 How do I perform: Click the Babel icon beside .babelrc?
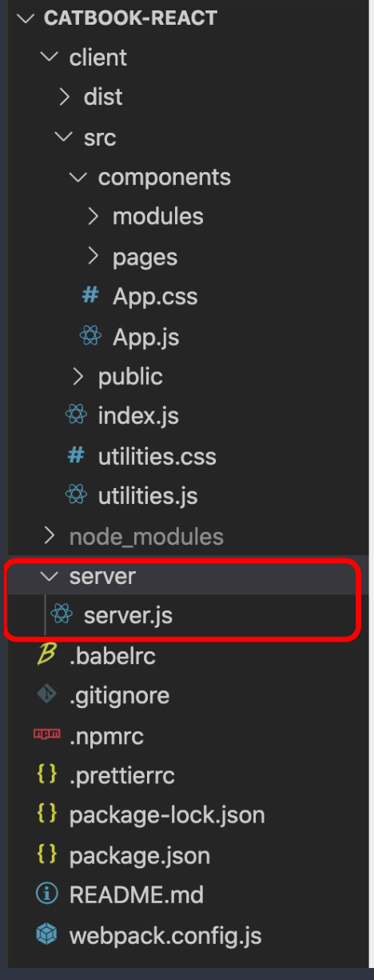[47, 655]
